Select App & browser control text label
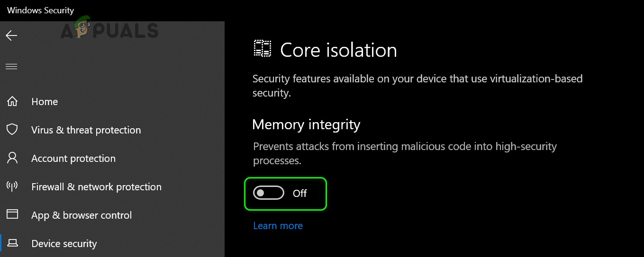 (x=82, y=215)
